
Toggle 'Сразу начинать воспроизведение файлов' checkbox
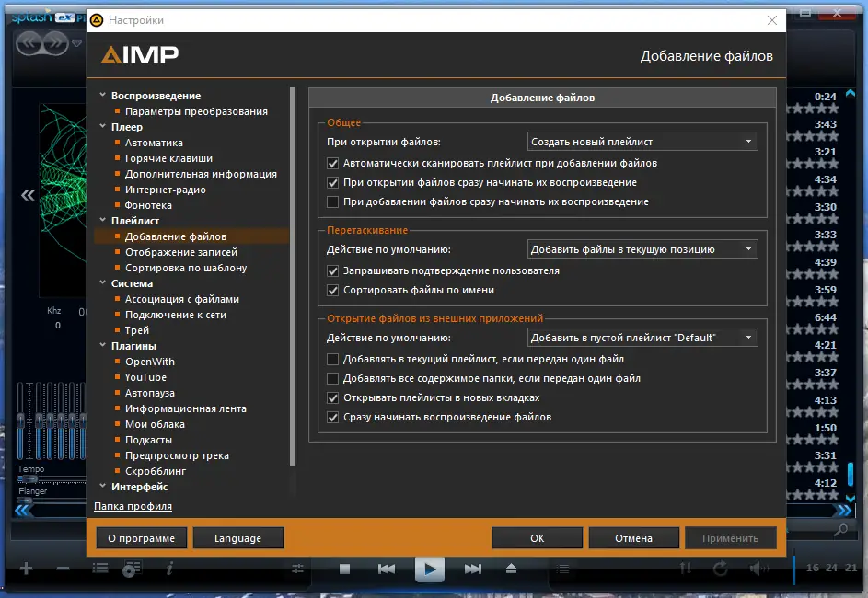(x=332, y=418)
